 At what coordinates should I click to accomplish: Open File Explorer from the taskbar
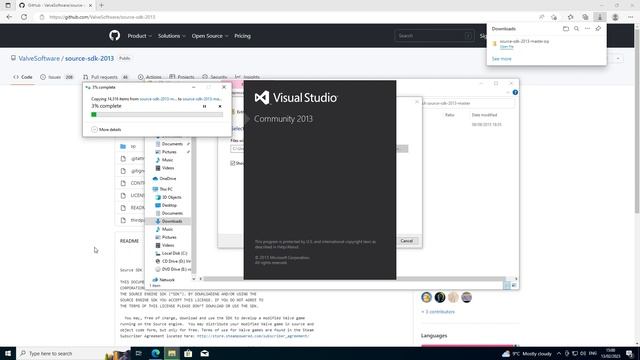pos(172,353)
